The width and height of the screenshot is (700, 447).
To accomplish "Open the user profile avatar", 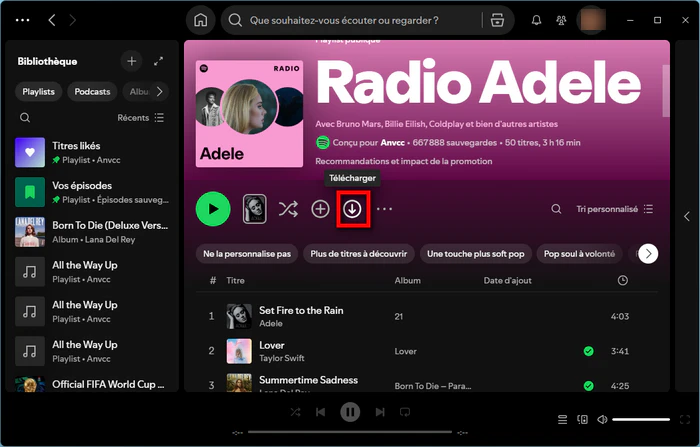I will tap(592, 20).
